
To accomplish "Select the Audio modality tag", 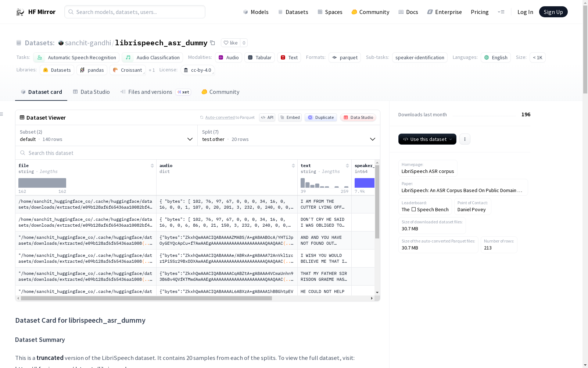I will (x=229, y=57).
